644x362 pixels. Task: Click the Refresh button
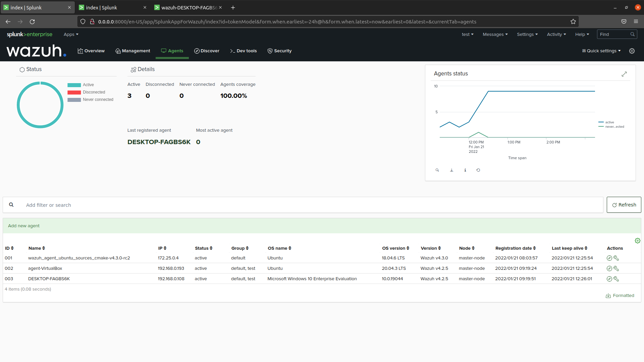point(624,205)
